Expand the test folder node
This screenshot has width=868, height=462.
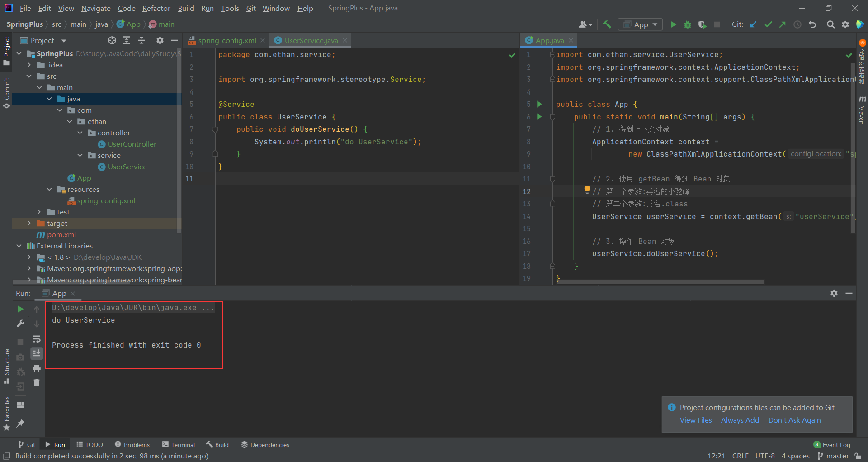click(x=39, y=212)
